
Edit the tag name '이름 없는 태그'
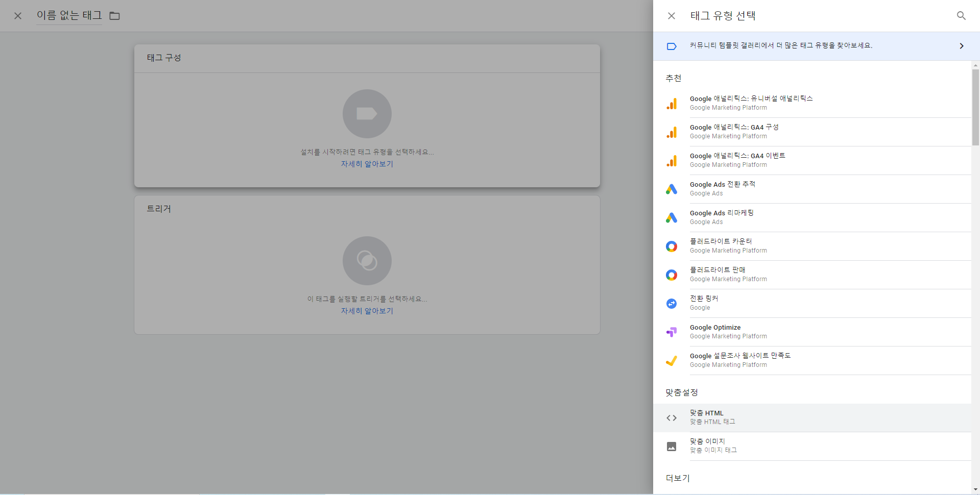click(x=69, y=16)
